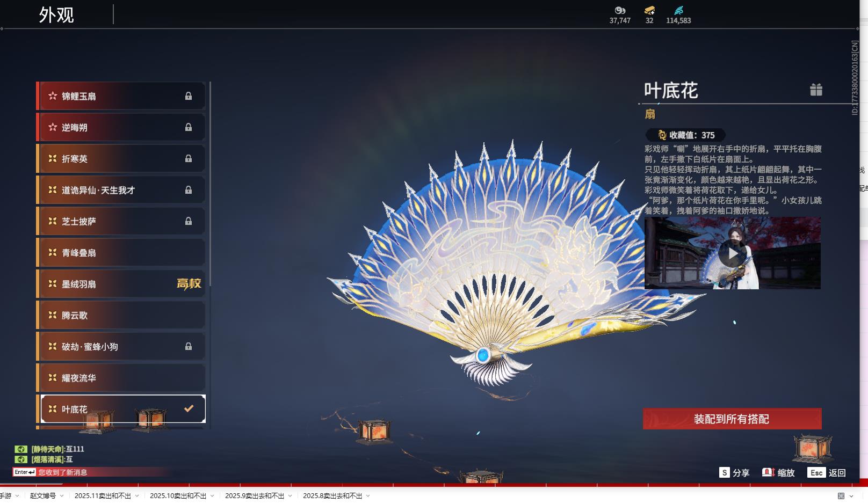This screenshot has height=504, width=868.
Task: Click the collection value icon beside 收藏值
Action: click(x=662, y=135)
